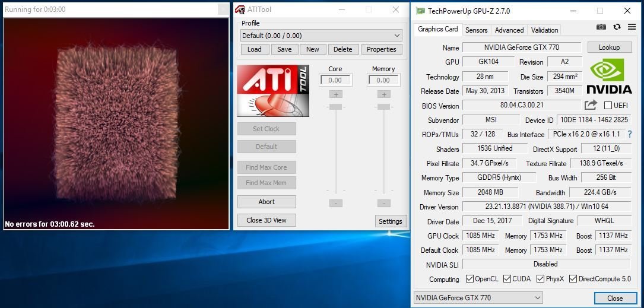The image size is (644, 308).
Task: Open ATITool Settings
Action: click(x=390, y=221)
